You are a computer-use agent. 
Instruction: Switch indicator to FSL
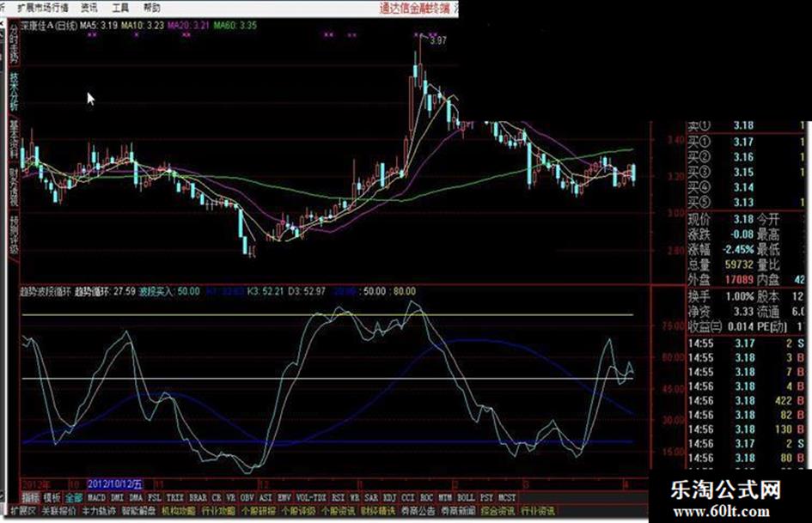point(155,497)
